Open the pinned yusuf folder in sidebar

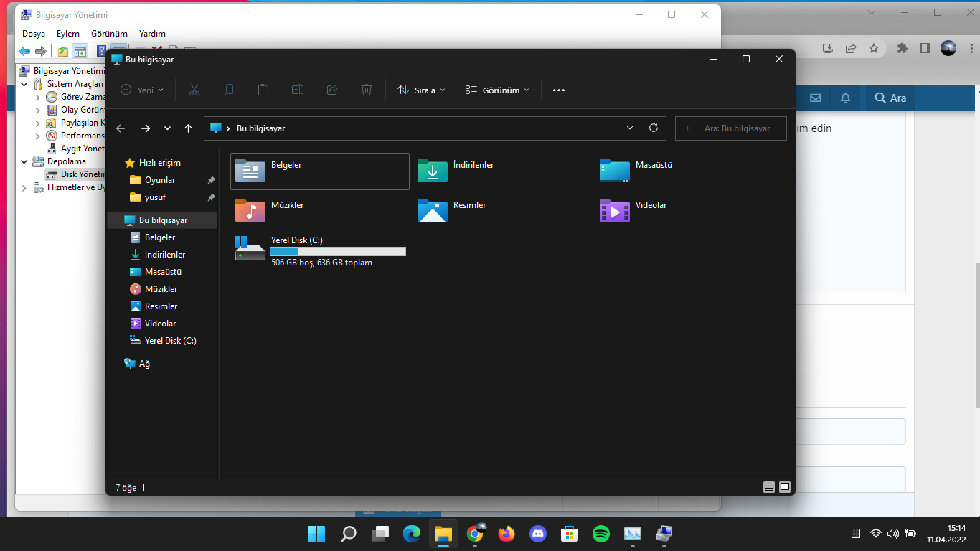(156, 197)
